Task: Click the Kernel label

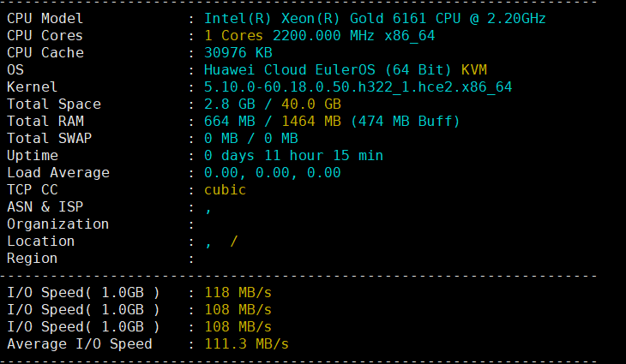Action: pos(32,87)
